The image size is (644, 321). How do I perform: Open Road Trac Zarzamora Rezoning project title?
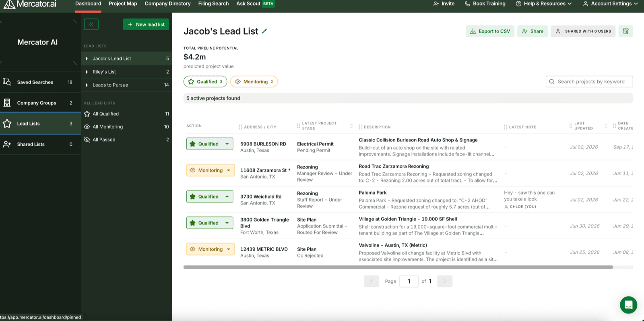tap(394, 166)
